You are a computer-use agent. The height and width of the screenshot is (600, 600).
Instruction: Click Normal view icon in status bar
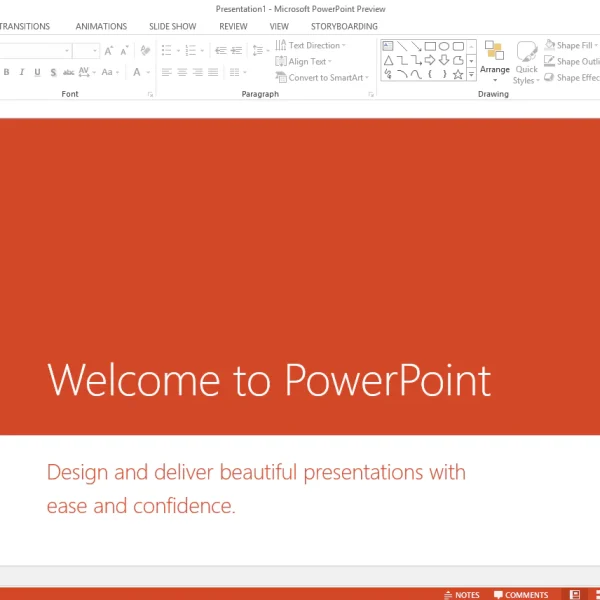[x=574, y=594]
